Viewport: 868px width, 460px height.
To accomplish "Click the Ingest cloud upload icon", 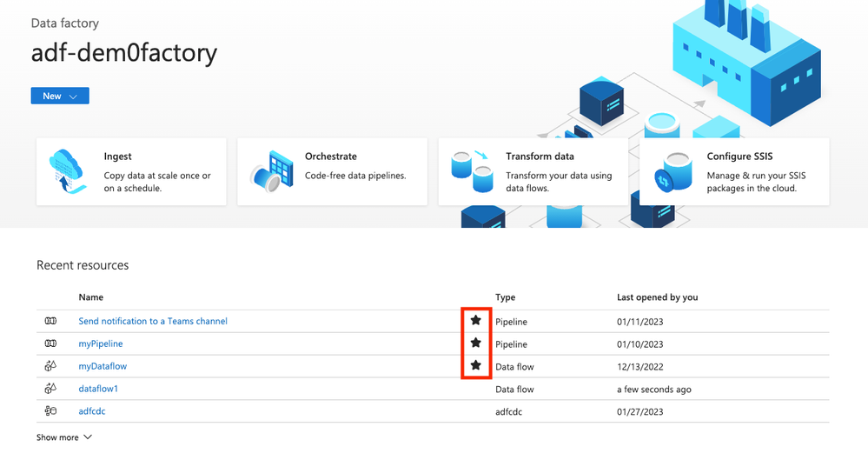I will coord(68,171).
